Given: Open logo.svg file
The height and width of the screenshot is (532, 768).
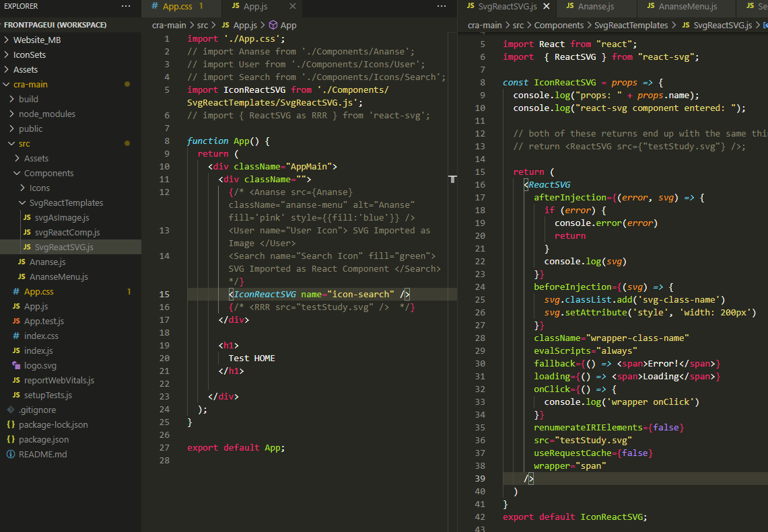Looking at the screenshot, I should tap(71, 366).
